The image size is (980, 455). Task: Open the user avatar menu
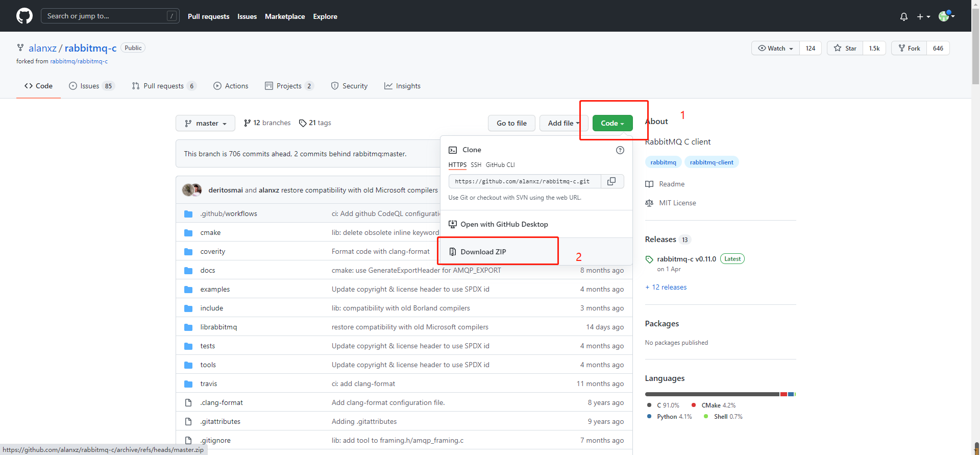[947, 16]
